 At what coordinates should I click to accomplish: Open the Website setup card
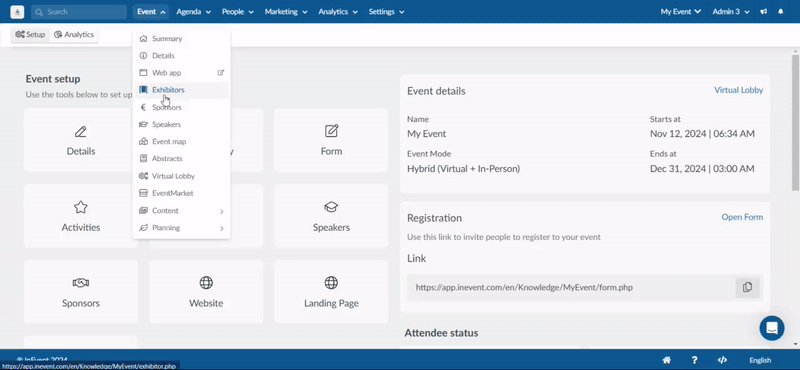coord(206,291)
